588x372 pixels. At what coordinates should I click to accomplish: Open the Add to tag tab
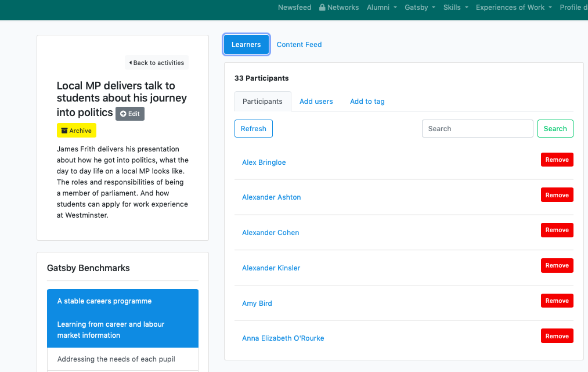[x=367, y=101]
